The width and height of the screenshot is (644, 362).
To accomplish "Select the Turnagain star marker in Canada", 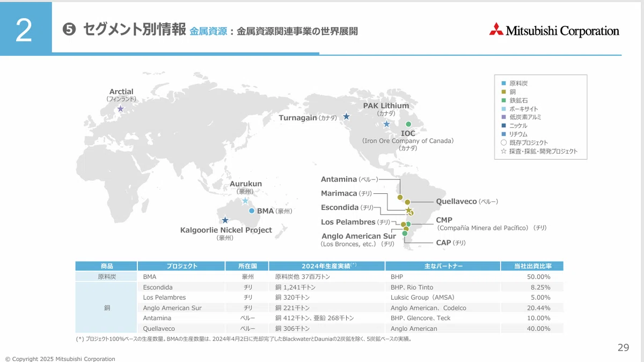I will point(346,116).
